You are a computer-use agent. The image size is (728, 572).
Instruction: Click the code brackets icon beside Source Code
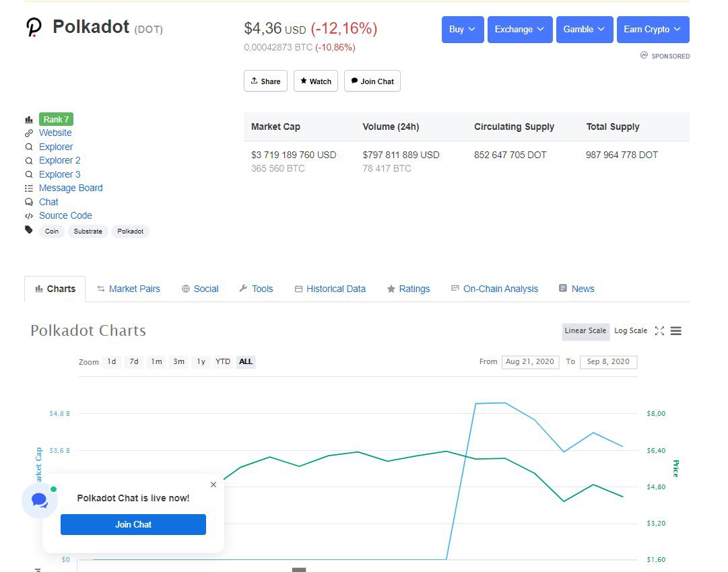click(x=29, y=216)
